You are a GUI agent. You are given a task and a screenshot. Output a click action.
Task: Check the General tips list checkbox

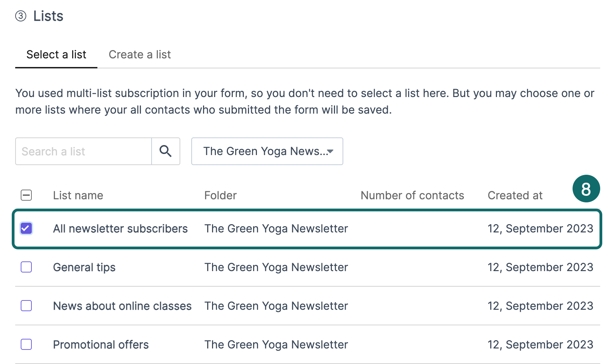(x=26, y=267)
